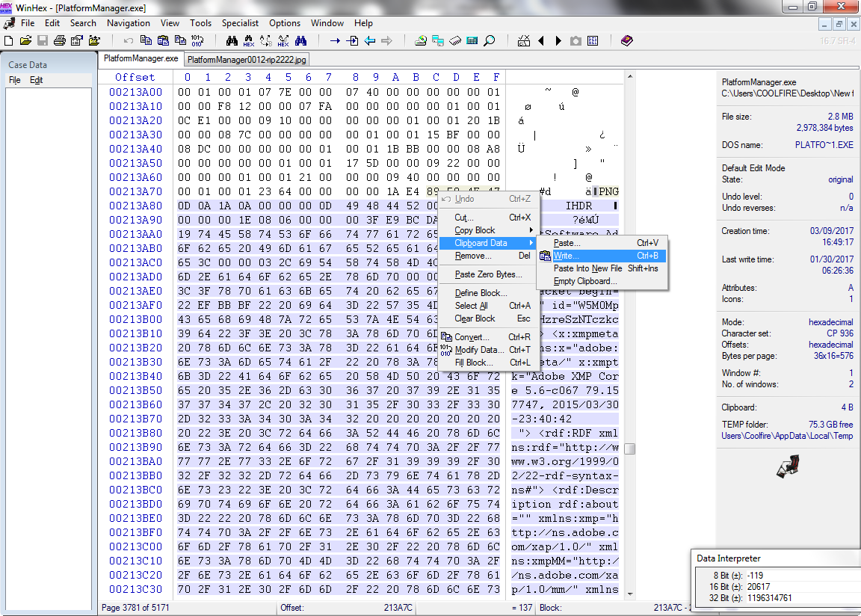The image size is (861, 616).
Task: Open Find Hex Values binoculars icon
Action: [249, 40]
